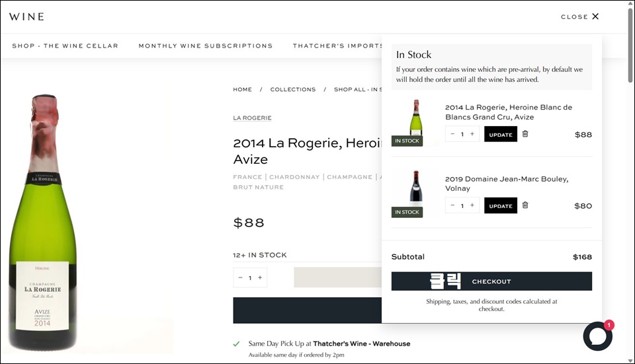Click "Thatcher's Wine - Warehouse" pickup text
Screen dimensions: 635x364
pos(362,344)
